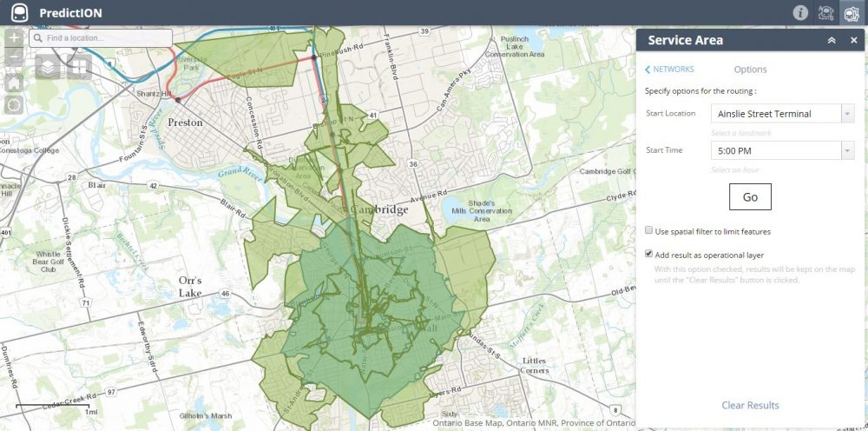Viewport: 868px width, 431px height.
Task: Open the basemap gallery grid icon
Action: coord(79,67)
